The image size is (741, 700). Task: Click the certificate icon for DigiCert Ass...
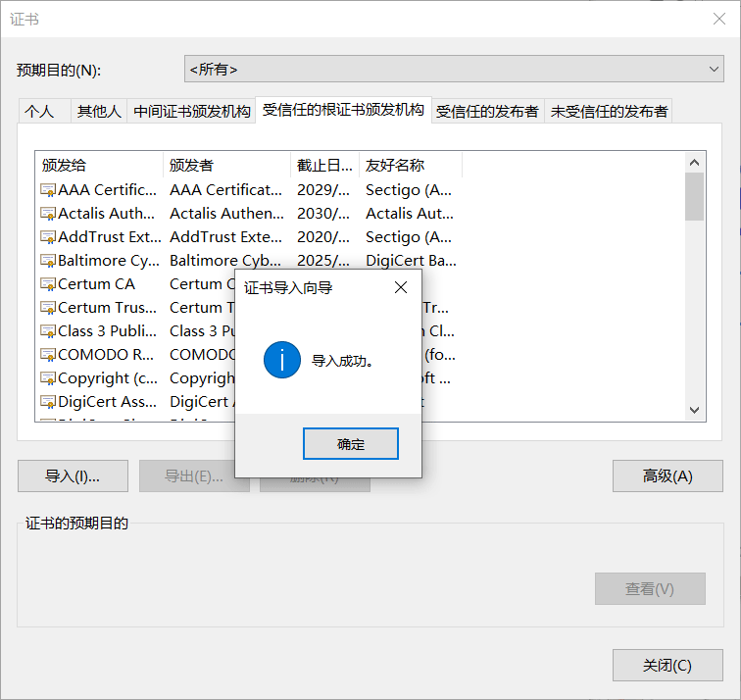coord(48,402)
